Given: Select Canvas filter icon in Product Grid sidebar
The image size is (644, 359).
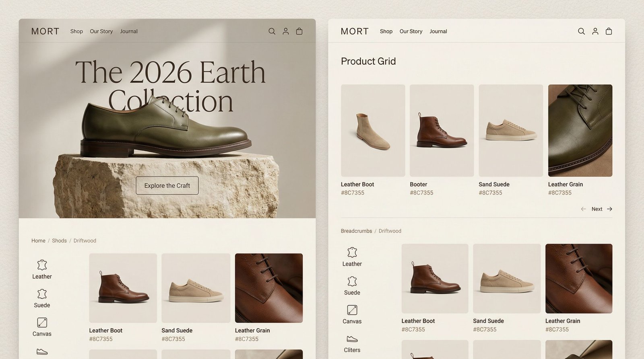Looking at the screenshot, I should (352, 310).
